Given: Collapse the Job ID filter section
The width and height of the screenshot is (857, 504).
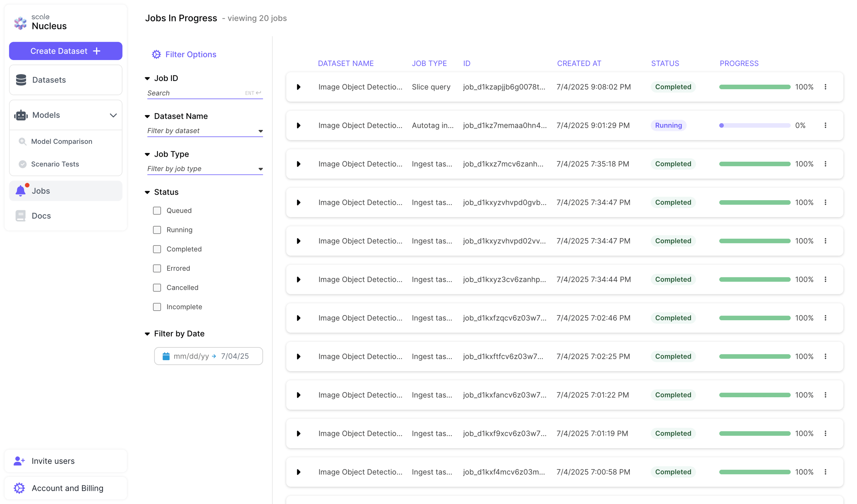Looking at the screenshot, I should (x=147, y=79).
